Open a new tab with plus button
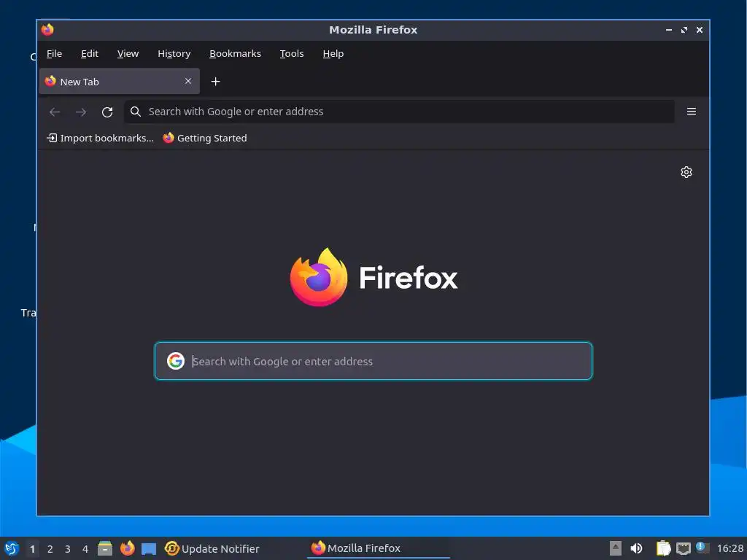The height and width of the screenshot is (560, 747). [215, 82]
